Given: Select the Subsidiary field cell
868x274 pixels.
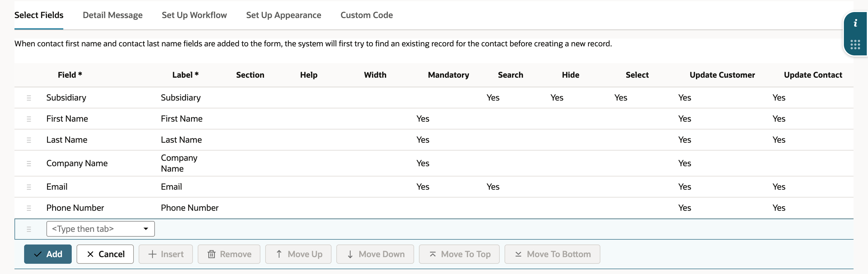Looking at the screenshot, I should 66,98.
